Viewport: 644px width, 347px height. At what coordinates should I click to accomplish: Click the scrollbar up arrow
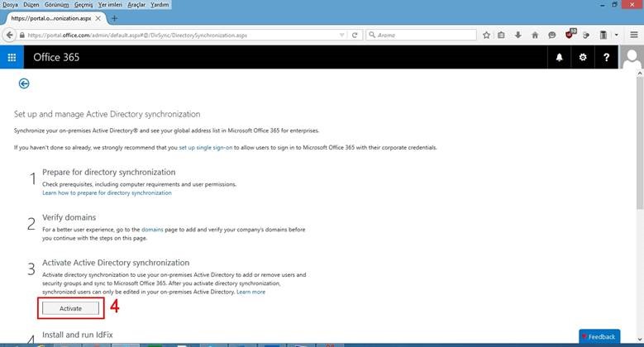pos(640,73)
